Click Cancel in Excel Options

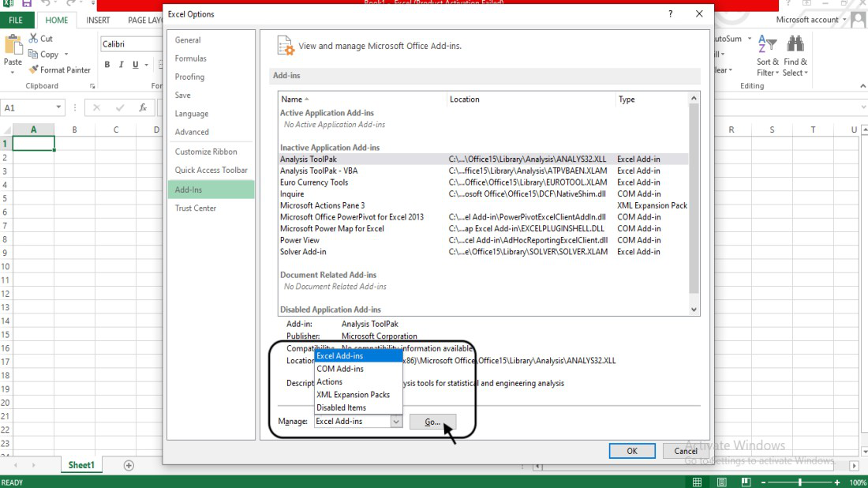point(685,451)
